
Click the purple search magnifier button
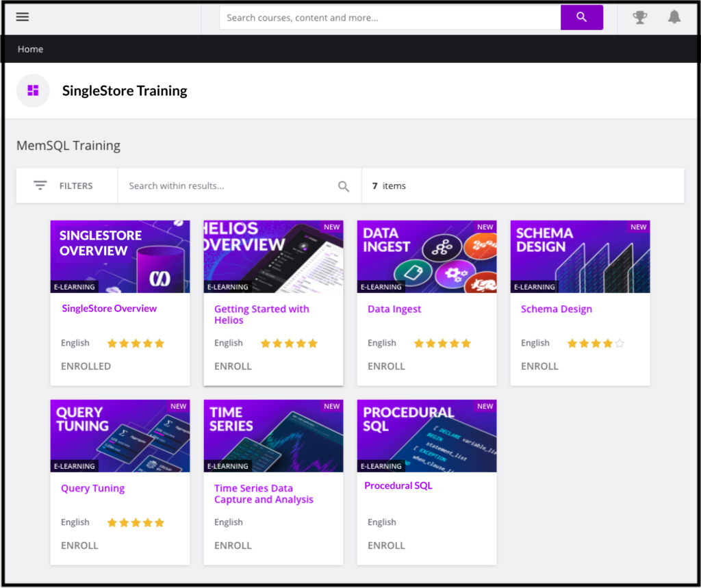pos(581,17)
